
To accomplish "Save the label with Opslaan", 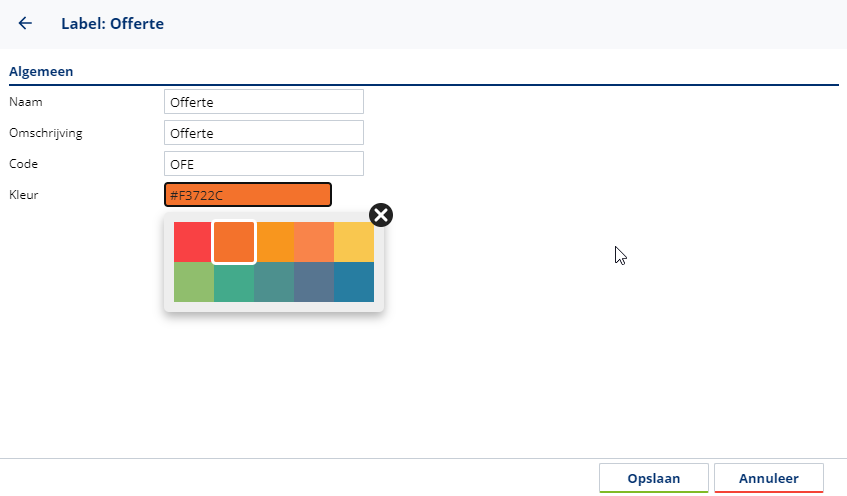I will coord(654,478).
